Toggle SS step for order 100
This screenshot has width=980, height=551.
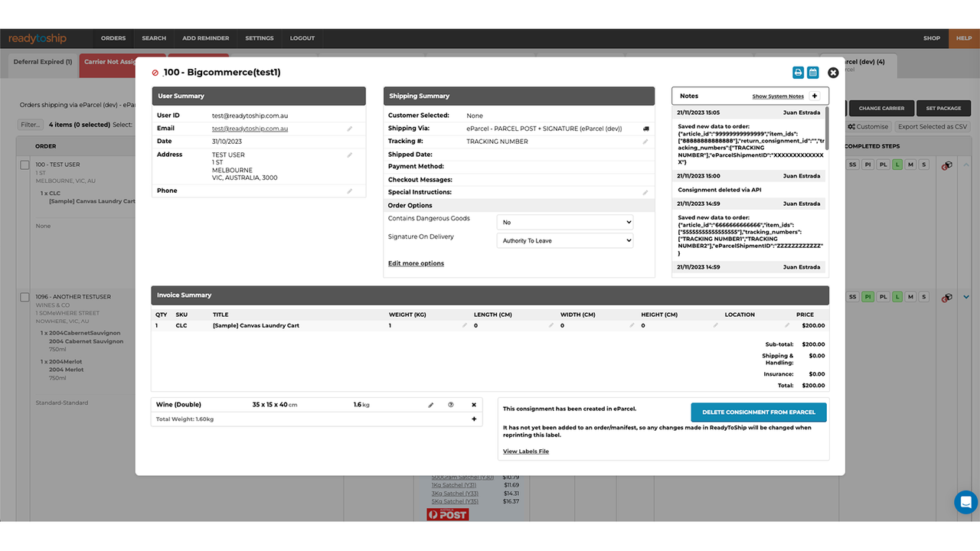point(853,165)
